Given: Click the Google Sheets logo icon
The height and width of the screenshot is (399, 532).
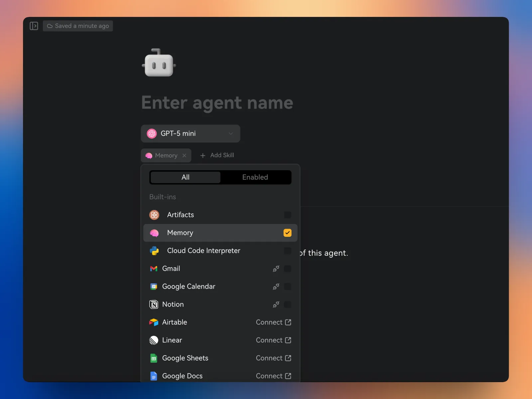Looking at the screenshot, I should point(154,358).
